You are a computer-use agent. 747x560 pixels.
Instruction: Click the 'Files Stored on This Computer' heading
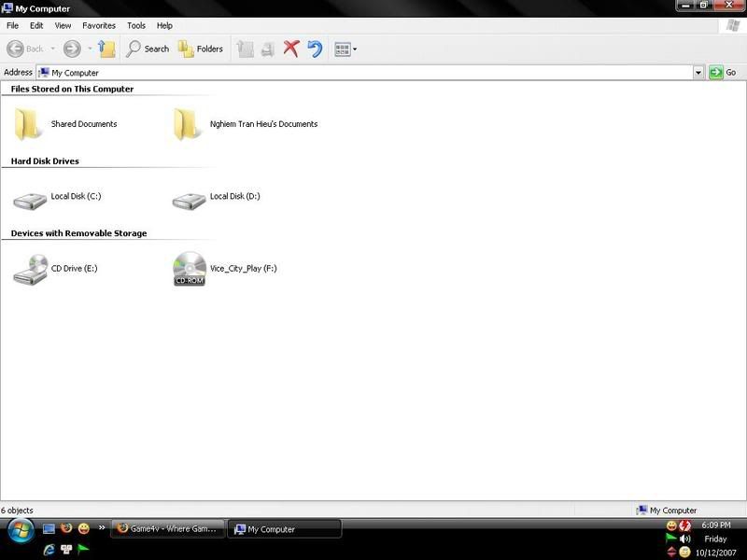[x=72, y=89]
